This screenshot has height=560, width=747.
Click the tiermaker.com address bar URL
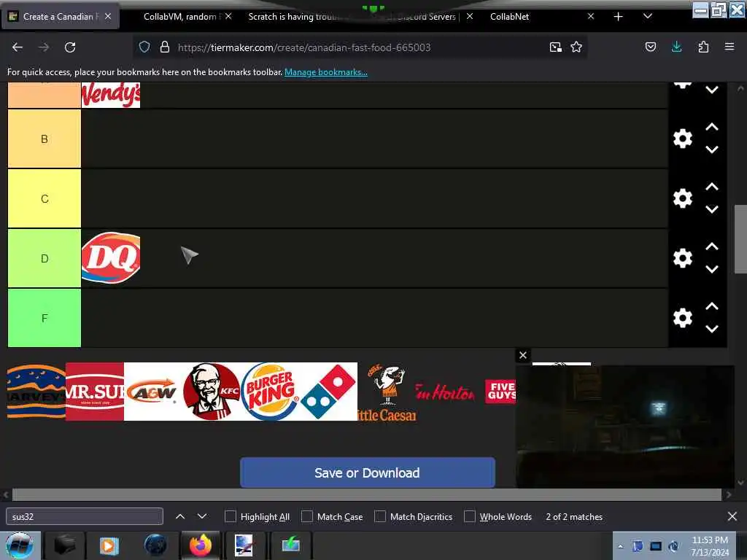[304, 47]
